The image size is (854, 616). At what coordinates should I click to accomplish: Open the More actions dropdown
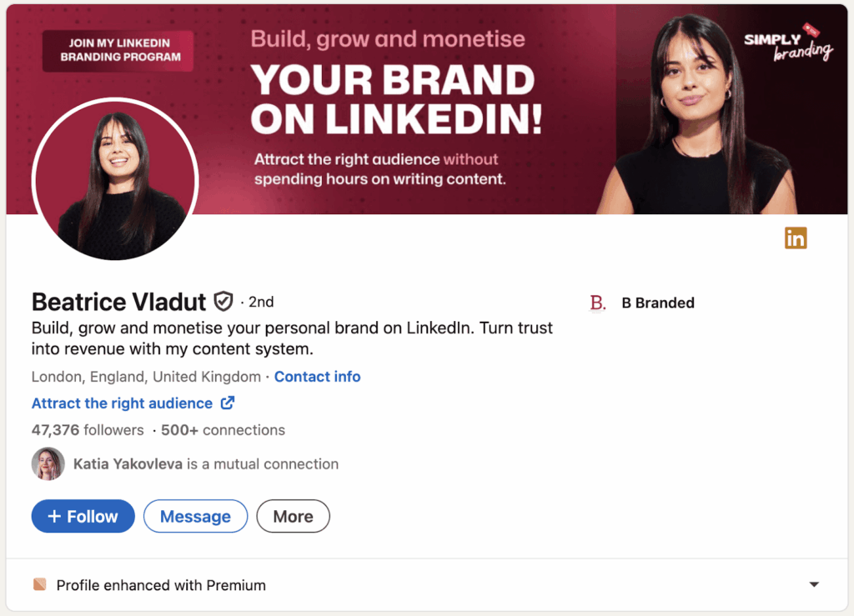click(293, 517)
